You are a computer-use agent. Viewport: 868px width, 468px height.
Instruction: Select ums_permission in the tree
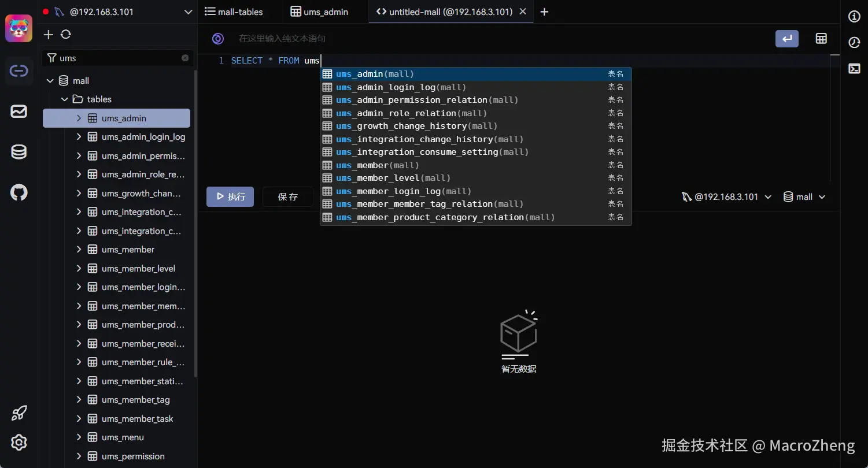click(x=117, y=456)
